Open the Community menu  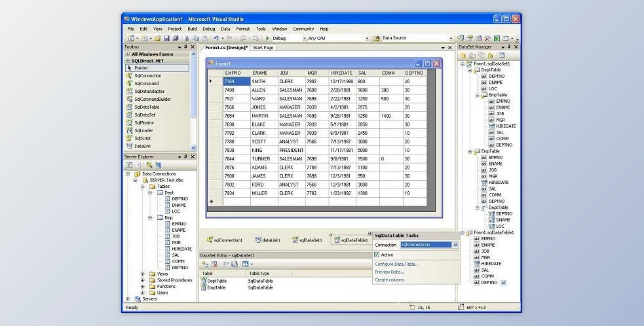tap(303, 29)
